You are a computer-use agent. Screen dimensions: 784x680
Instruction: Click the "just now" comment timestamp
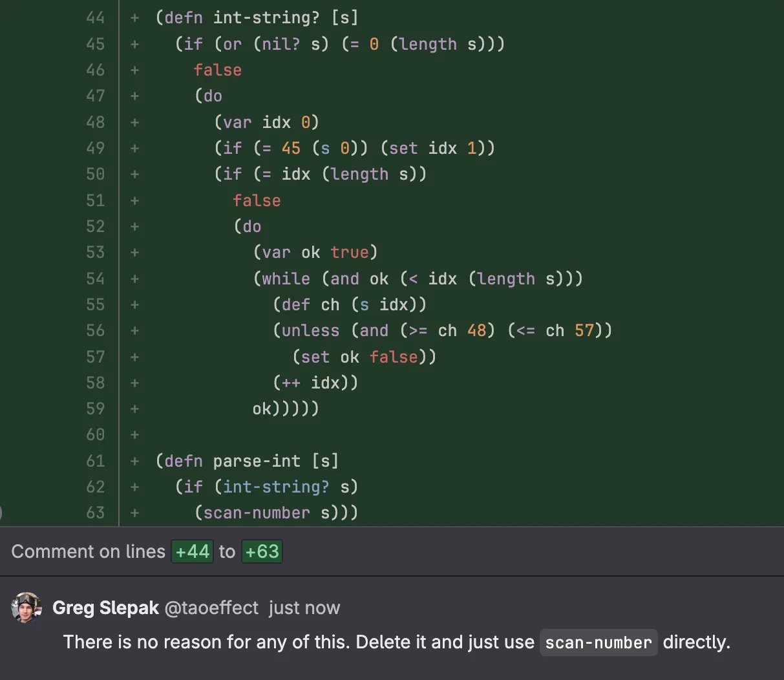[304, 608]
